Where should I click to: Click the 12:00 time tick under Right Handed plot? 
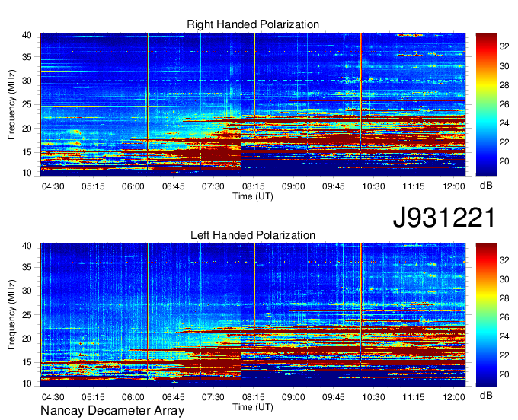454,186
